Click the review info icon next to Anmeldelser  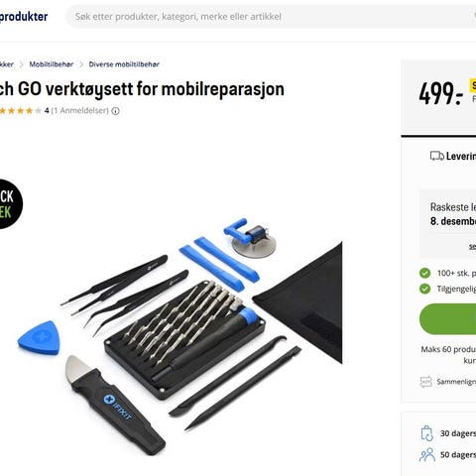pyautogui.click(x=115, y=111)
